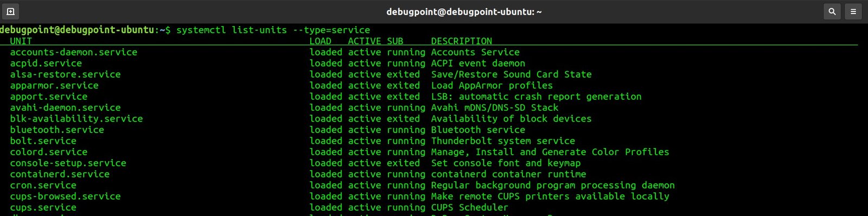Image resolution: width=868 pixels, height=216 pixels.
Task: Click apparmor.service entry
Action: point(54,86)
